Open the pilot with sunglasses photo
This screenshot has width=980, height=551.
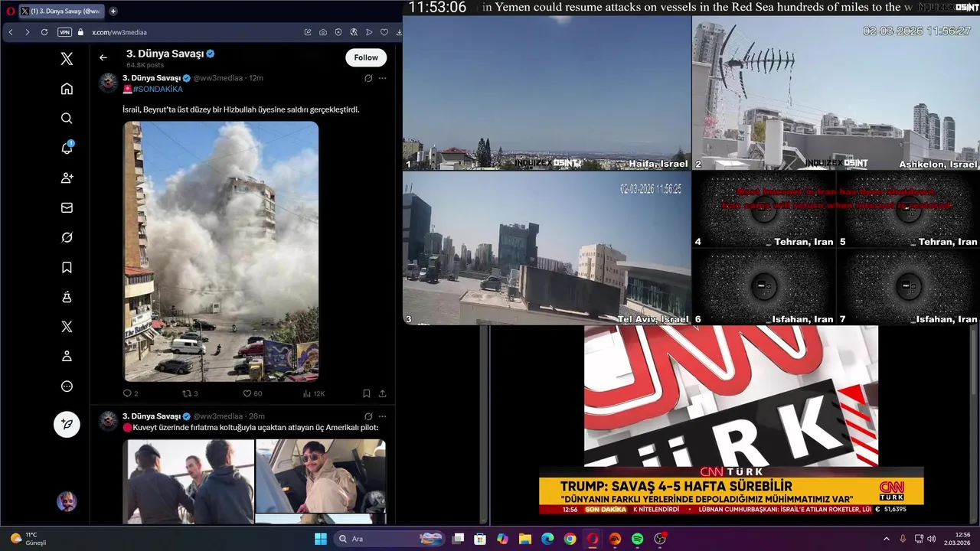coord(321,476)
